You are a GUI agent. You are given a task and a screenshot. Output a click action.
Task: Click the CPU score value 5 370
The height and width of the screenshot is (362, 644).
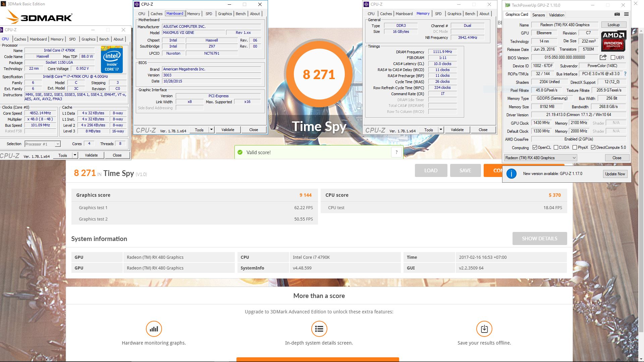tap(555, 195)
